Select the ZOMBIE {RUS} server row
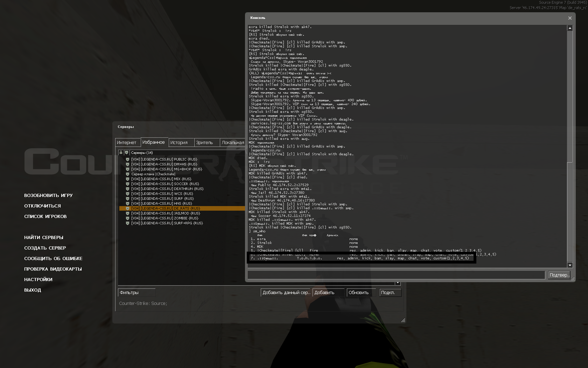Image resolution: width=588 pixels, height=368 pixels. pyautogui.click(x=182, y=218)
